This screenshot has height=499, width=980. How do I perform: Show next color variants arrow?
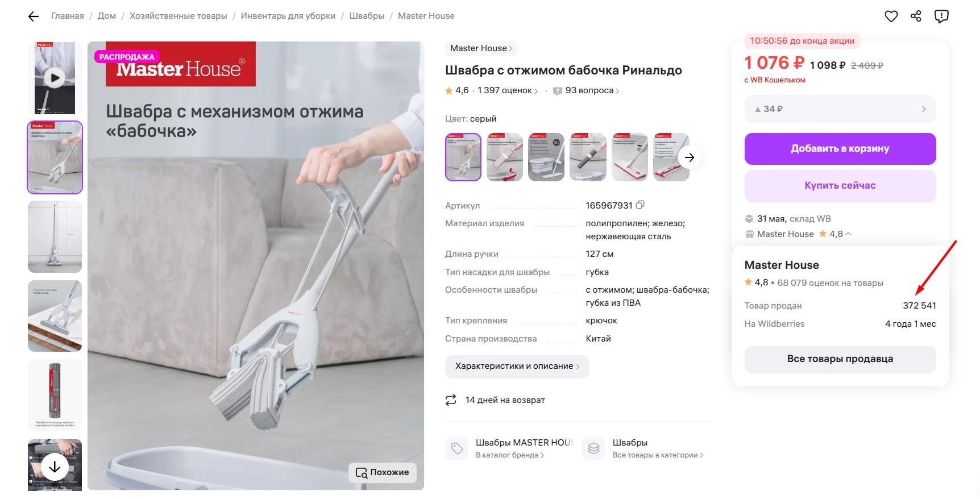click(690, 157)
